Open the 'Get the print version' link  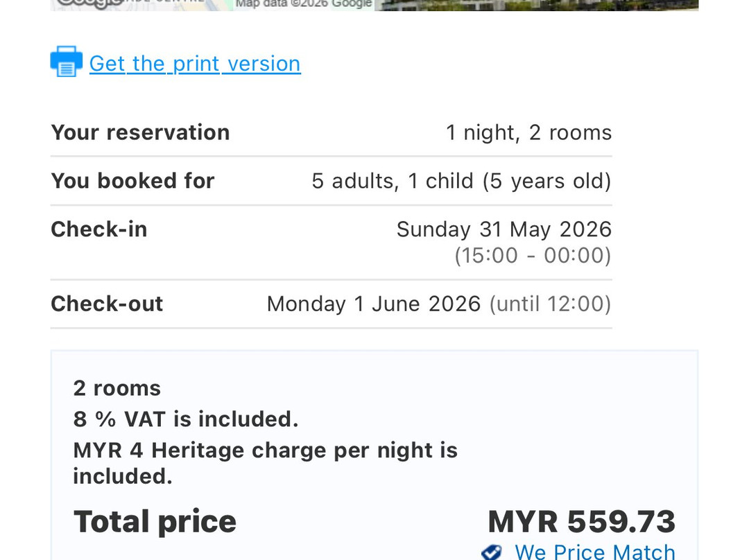(x=195, y=64)
